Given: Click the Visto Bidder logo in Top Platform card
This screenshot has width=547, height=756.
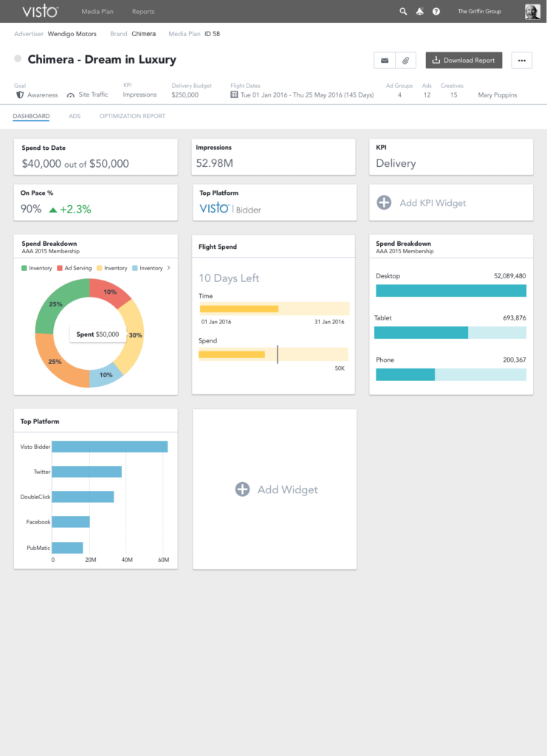Looking at the screenshot, I should point(230,208).
